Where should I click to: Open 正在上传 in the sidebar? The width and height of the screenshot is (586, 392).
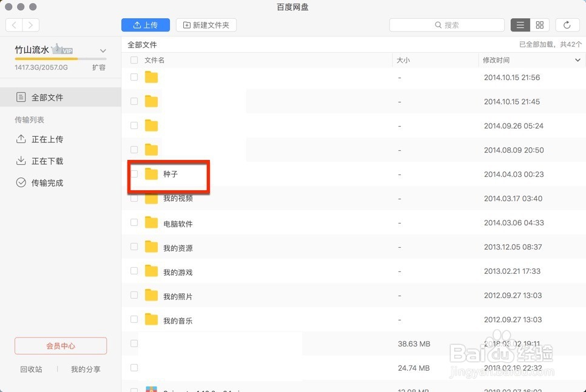point(46,139)
